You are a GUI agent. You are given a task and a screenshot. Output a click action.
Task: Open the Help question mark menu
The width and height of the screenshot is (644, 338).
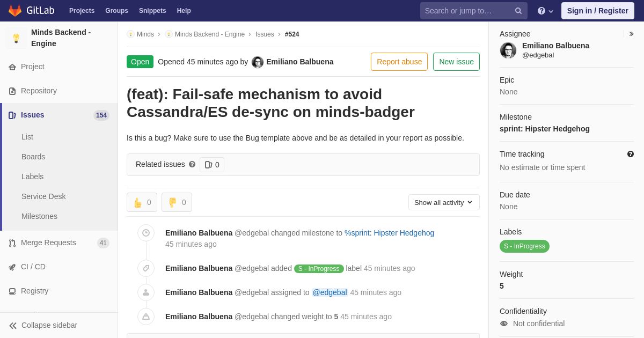(545, 11)
